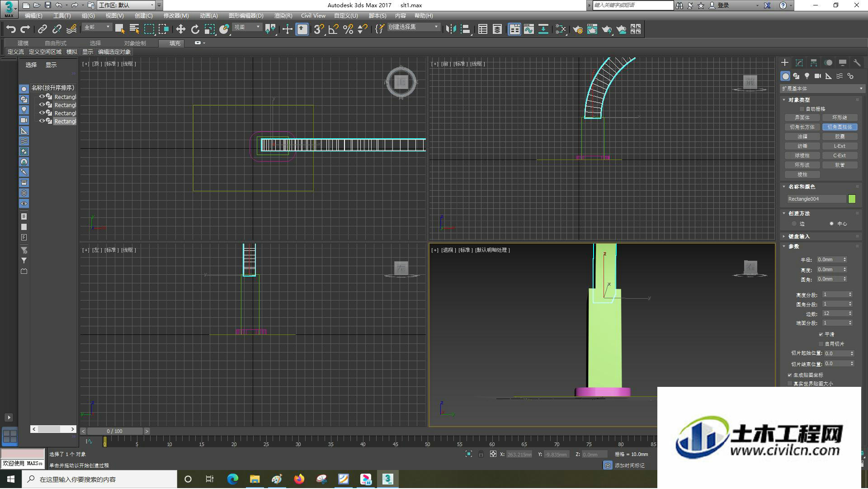Click the 胶囊 object button
Image resolution: width=868 pixels, height=489 pixels.
coord(840,136)
